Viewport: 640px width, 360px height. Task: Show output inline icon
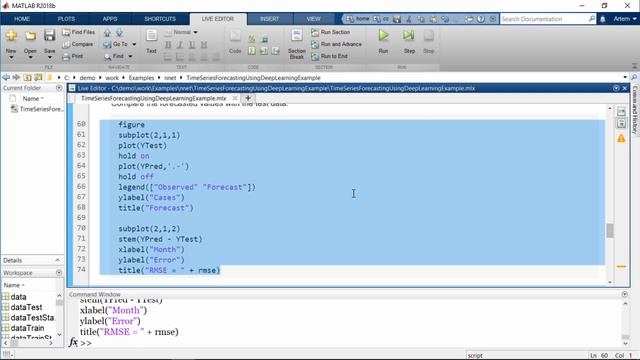(621, 123)
